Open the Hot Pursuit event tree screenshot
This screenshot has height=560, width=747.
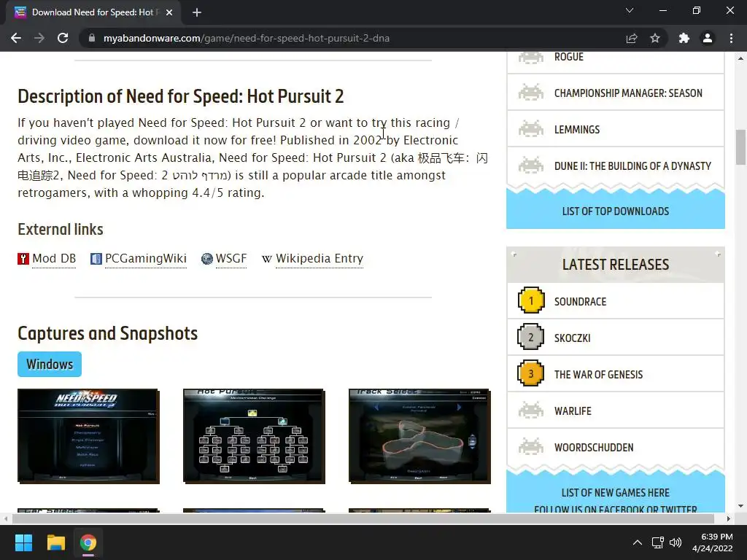coord(254,436)
